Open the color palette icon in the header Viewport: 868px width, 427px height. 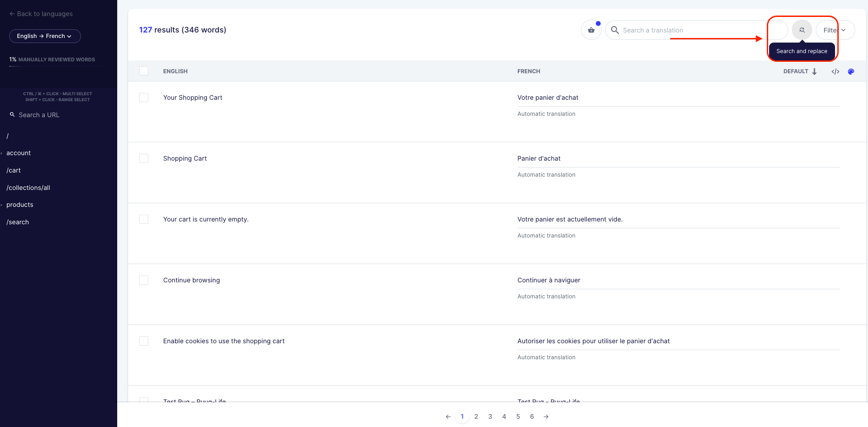(x=851, y=71)
